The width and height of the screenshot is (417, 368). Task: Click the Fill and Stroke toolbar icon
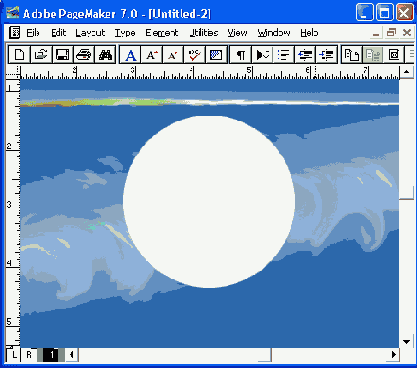tap(216, 55)
